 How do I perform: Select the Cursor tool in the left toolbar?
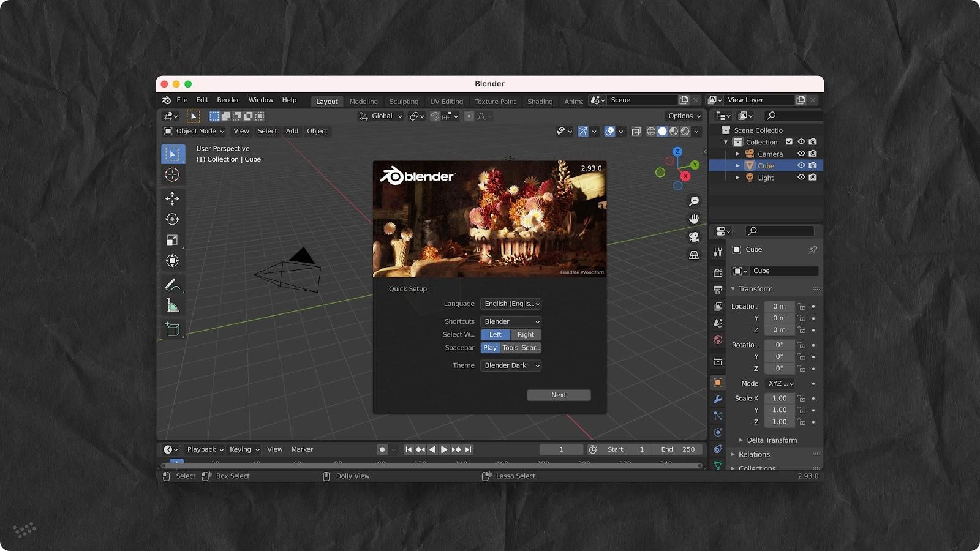172,174
